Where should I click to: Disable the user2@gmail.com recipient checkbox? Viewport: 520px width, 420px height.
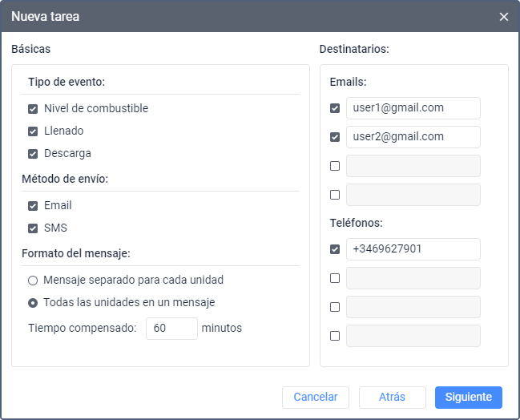point(335,137)
